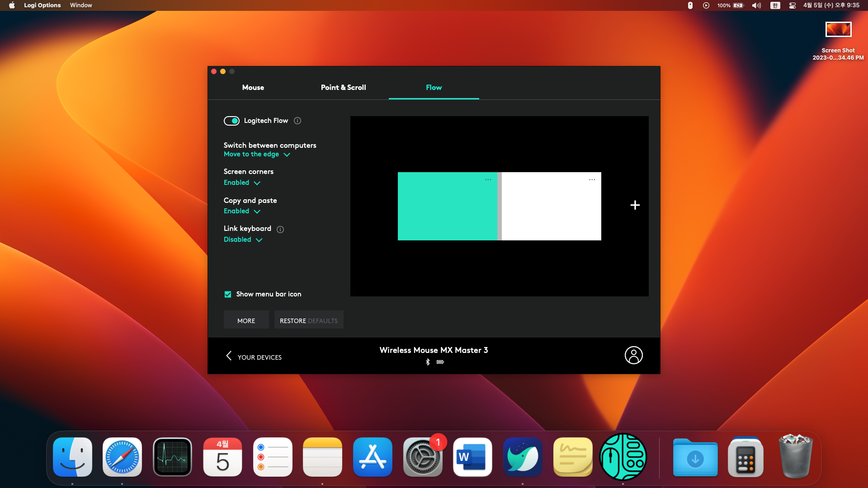The image size is (868, 488).
Task: Go back to YOUR DEVICES
Action: pyautogui.click(x=254, y=357)
